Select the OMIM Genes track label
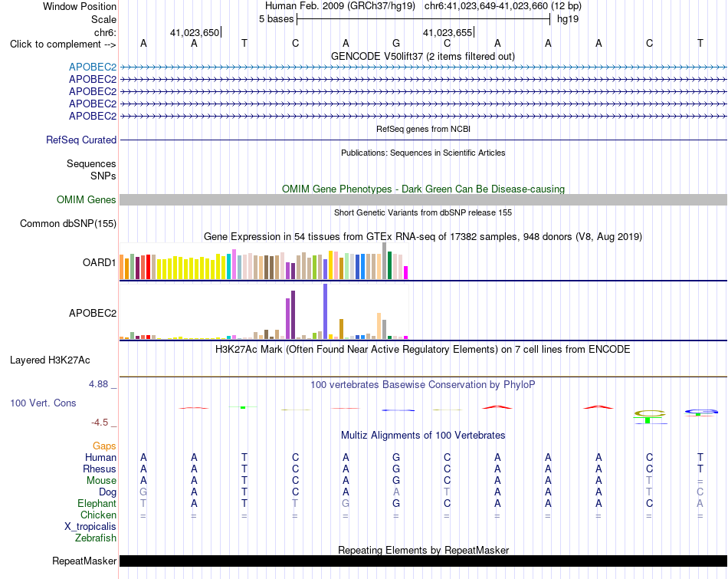The image size is (728, 579). [x=86, y=200]
